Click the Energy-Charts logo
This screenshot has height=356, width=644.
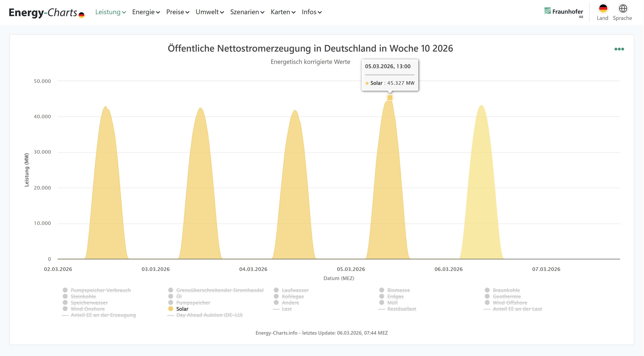[x=47, y=12]
